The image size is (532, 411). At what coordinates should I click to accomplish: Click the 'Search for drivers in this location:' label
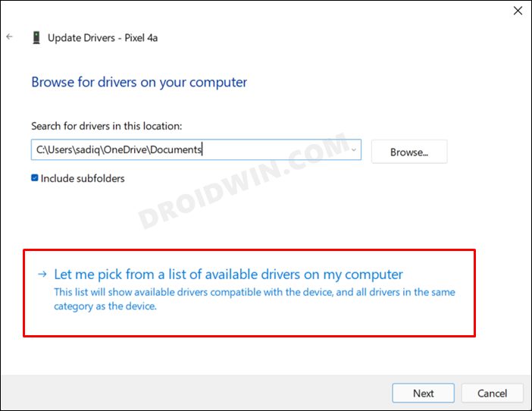pos(107,126)
